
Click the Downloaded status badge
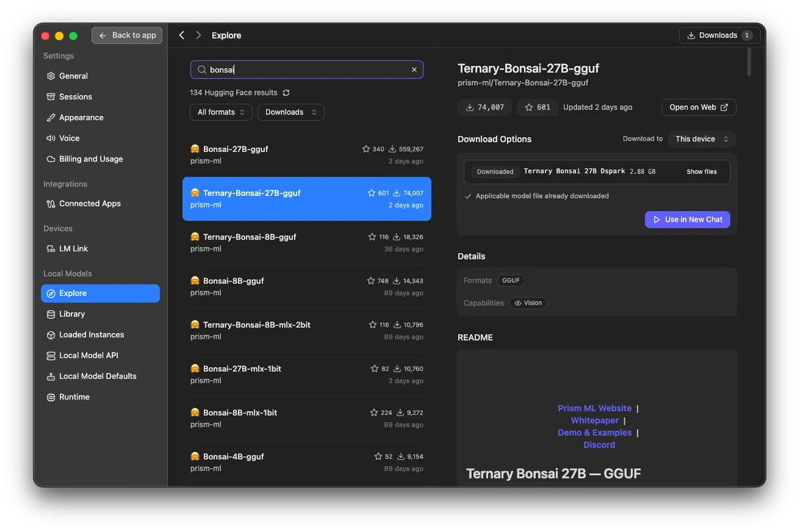coord(495,171)
